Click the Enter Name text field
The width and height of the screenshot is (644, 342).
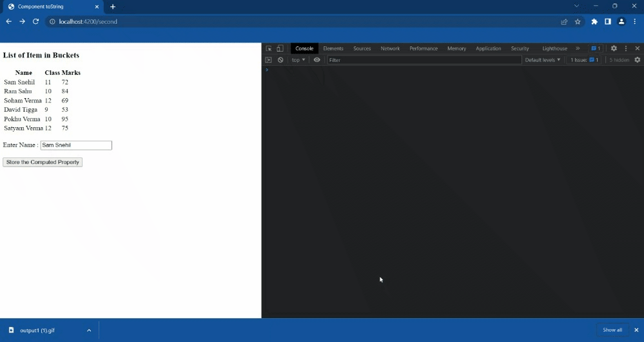(76, 145)
